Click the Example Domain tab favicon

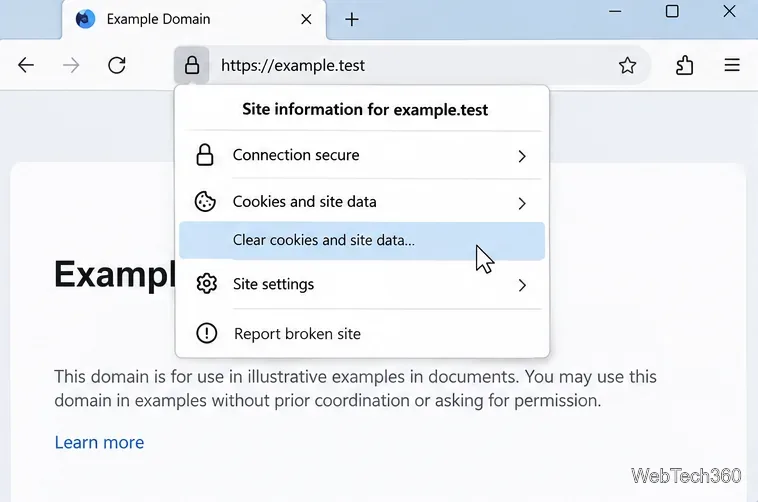coord(85,19)
